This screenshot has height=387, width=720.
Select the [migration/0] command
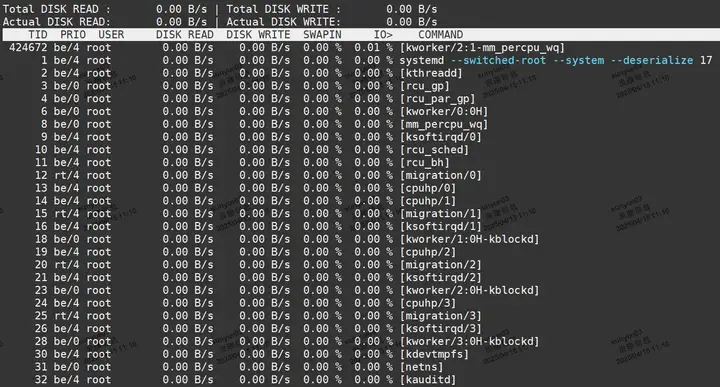440,175
